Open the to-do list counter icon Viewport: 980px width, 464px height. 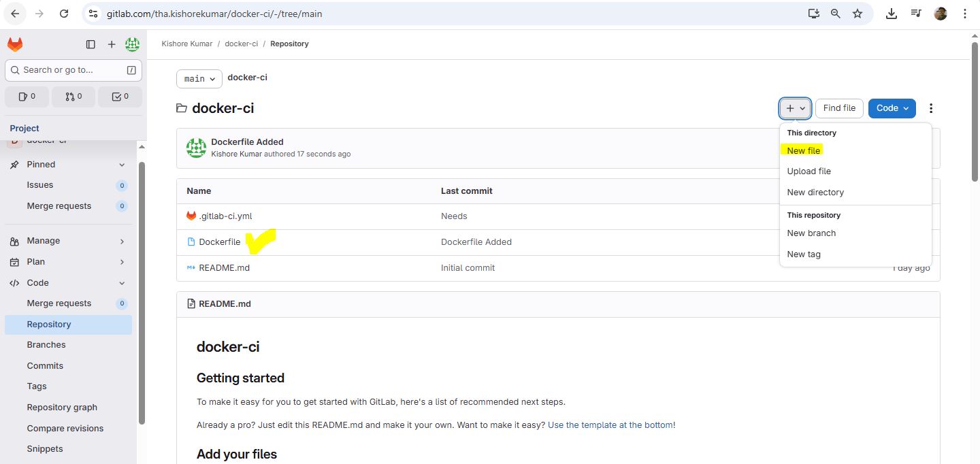click(120, 97)
